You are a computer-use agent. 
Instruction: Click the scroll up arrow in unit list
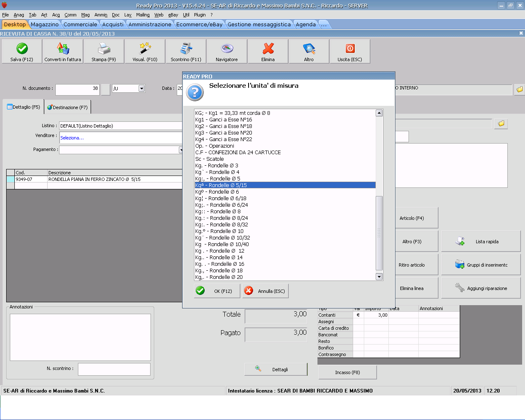coord(379,113)
